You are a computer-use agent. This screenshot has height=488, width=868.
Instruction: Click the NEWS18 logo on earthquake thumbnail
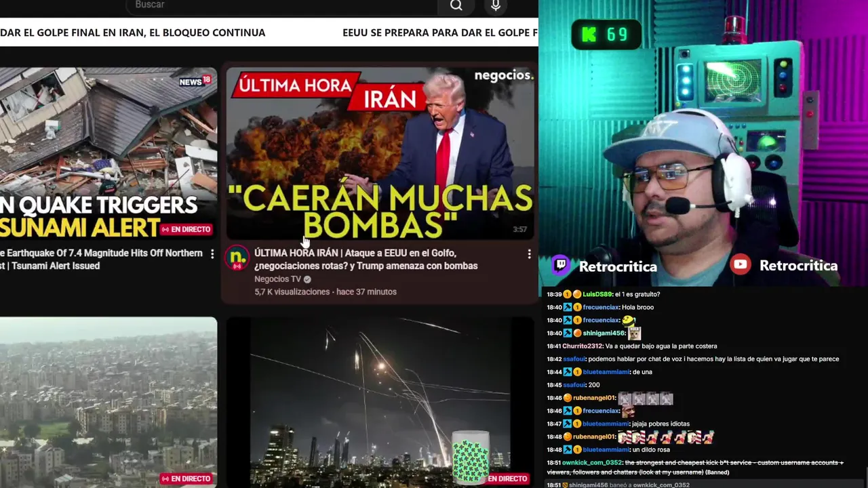[195, 81]
